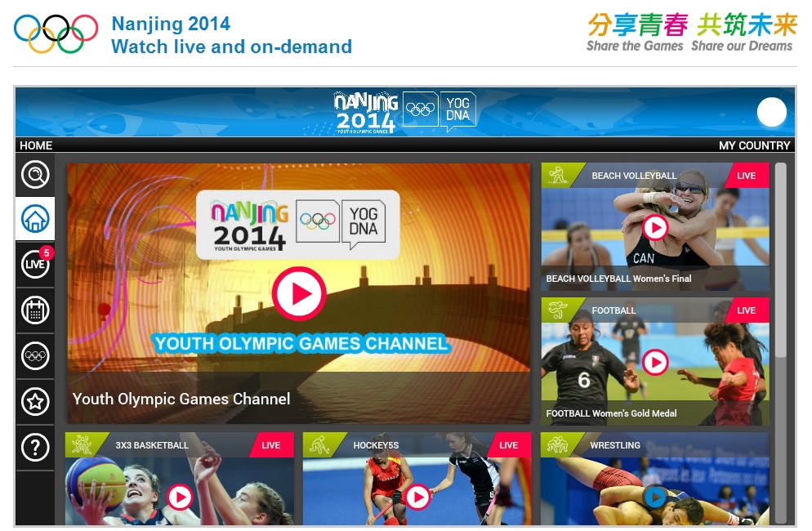Click the Hockey5s sport pictogram
Viewport: 812px width, 531px height.
point(319,444)
